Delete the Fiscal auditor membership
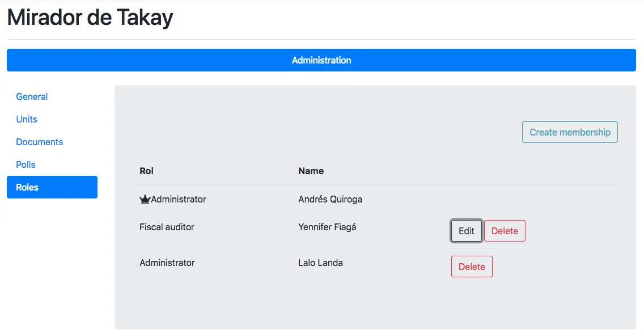The height and width of the screenshot is (334, 644). tap(505, 231)
